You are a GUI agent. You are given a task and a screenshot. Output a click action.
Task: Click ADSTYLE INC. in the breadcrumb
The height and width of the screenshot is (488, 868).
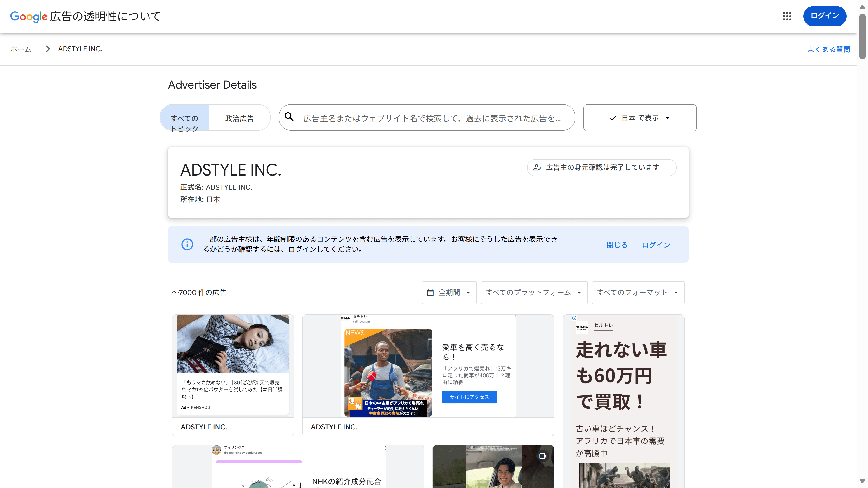80,49
